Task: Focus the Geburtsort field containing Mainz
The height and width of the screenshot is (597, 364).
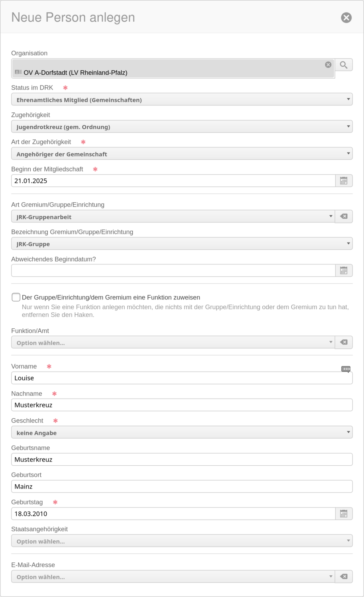Action: coord(182,487)
